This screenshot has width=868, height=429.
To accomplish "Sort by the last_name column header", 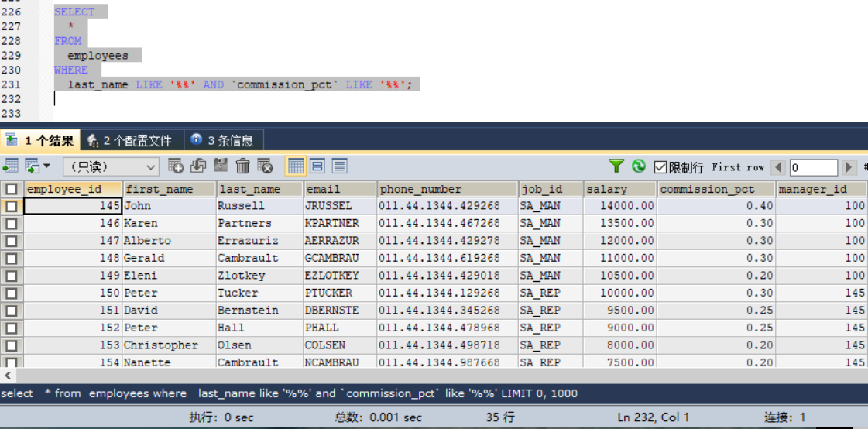I will (260, 189).
